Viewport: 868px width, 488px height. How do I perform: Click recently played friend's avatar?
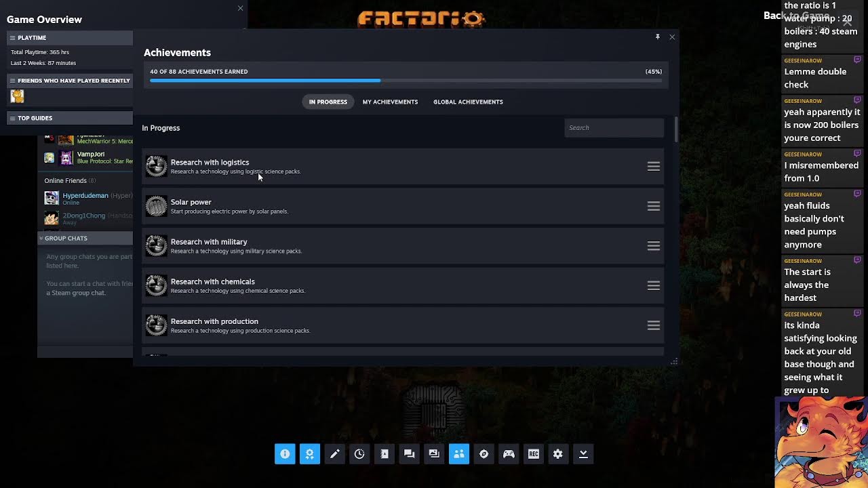coord(17,96)
